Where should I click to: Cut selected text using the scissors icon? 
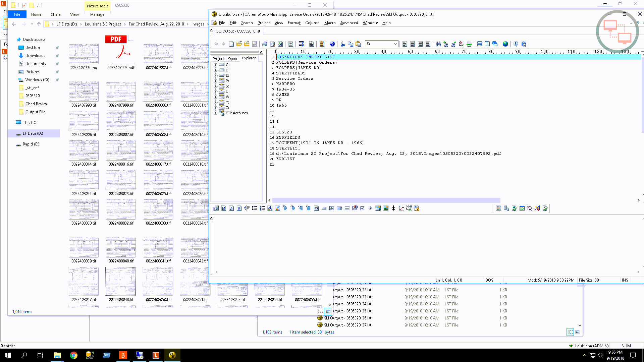click(x=342, y=44)
